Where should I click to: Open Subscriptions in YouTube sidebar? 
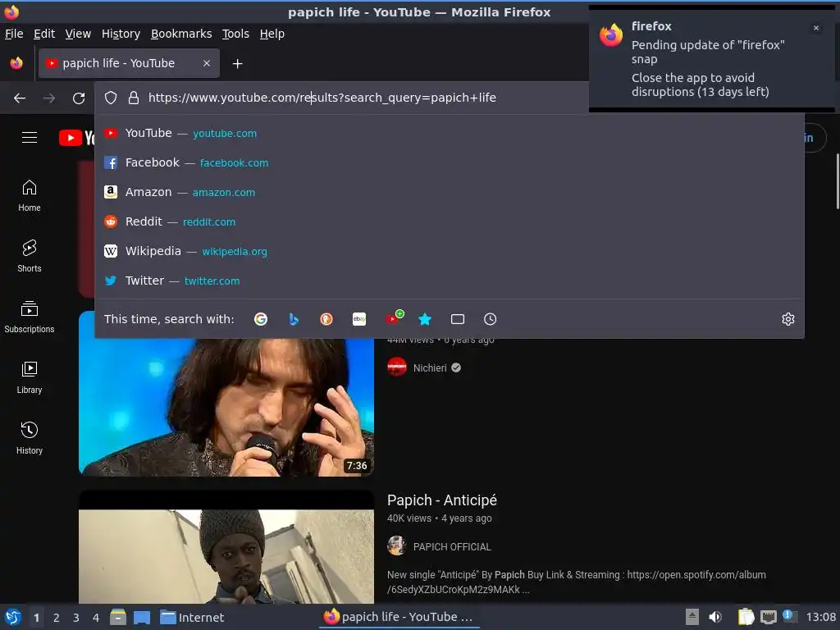point(30,317)
